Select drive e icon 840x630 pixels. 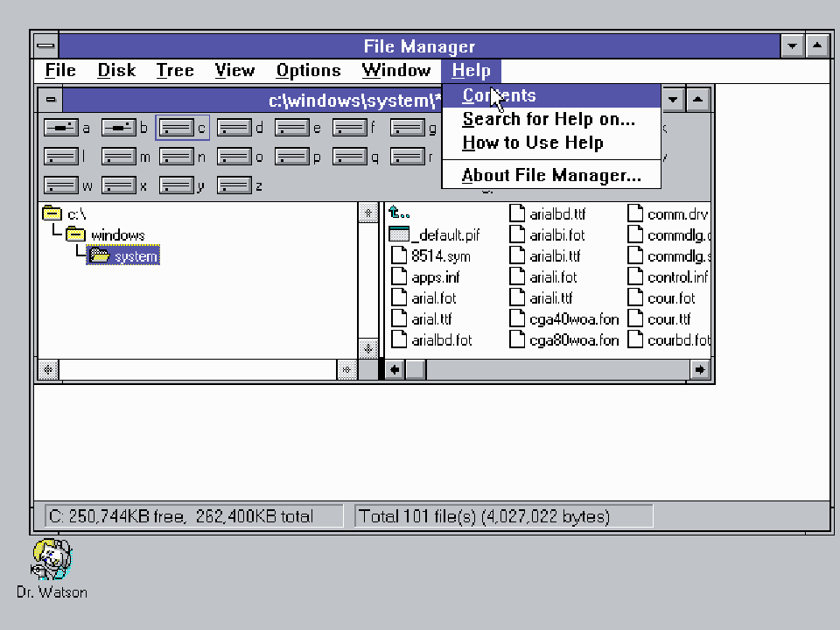pos(292,128)
